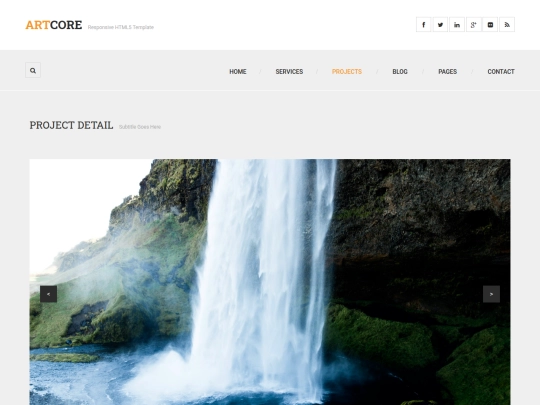This screenshot has width=540, height=405.
Task: Open the Twitter bird icon
Action: click(x=440, y=24)
